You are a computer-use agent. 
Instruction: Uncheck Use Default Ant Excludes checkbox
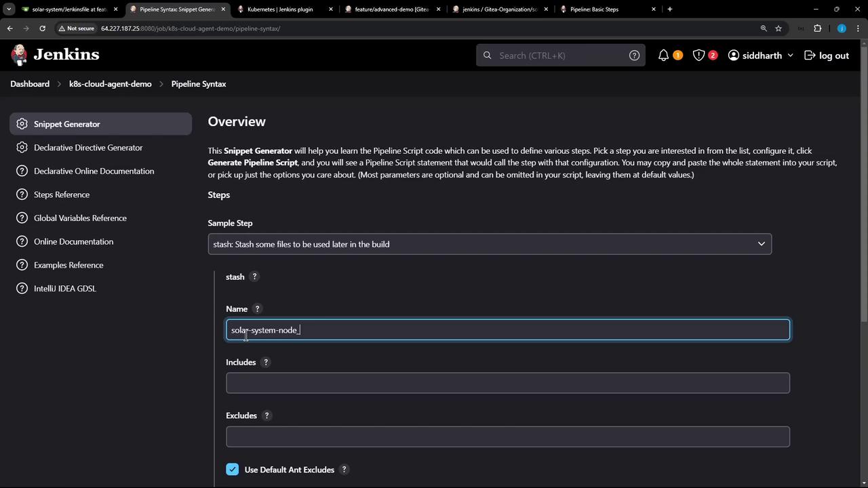[233, 470]
